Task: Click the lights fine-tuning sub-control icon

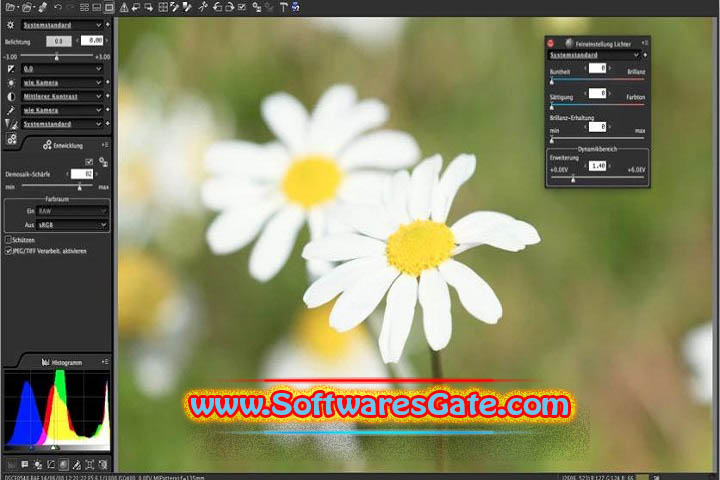Action: 38,465
